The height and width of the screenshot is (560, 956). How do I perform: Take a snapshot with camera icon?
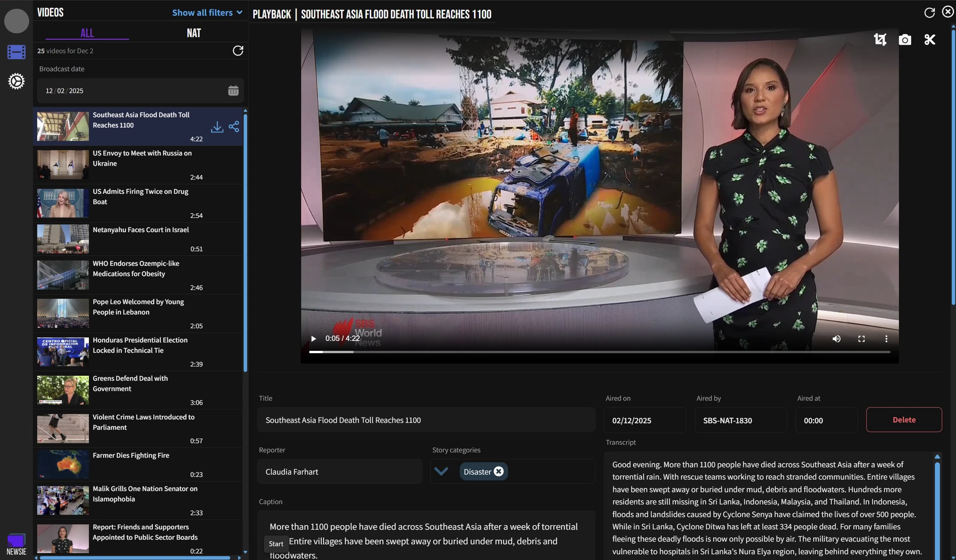[x=905, y=40]
